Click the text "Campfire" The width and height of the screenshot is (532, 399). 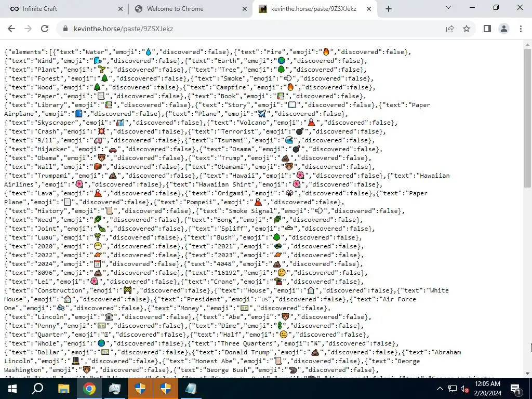(x=231, y=87)
